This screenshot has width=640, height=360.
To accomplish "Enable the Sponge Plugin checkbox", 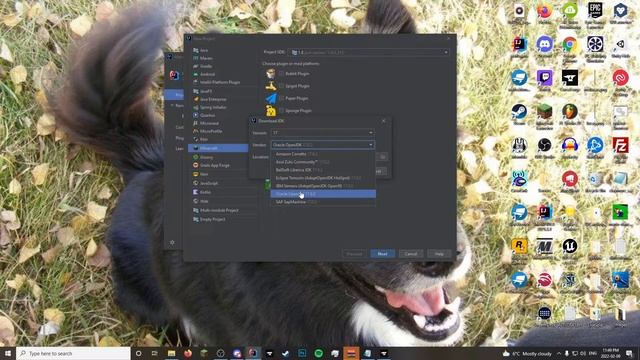I will pyautogui.click(x=281, y=110).
